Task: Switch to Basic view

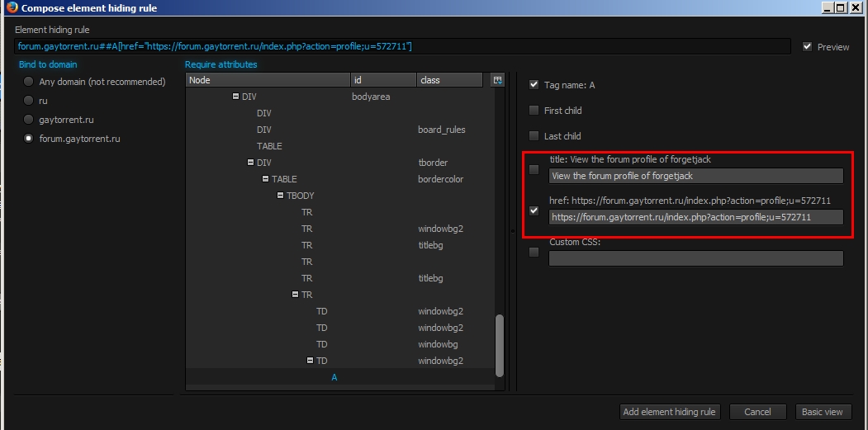Action: point(822,412)
